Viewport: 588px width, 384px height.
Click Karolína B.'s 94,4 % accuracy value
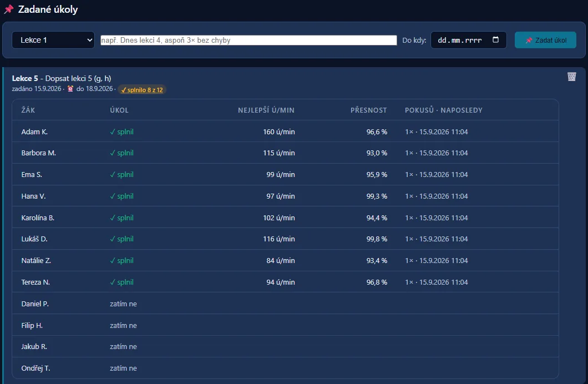[377, 218]
